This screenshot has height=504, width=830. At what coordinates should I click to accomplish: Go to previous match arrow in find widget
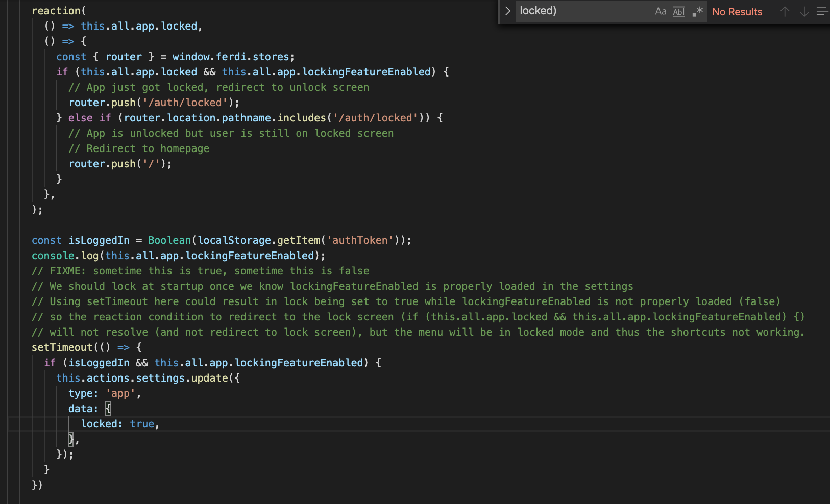785,11
